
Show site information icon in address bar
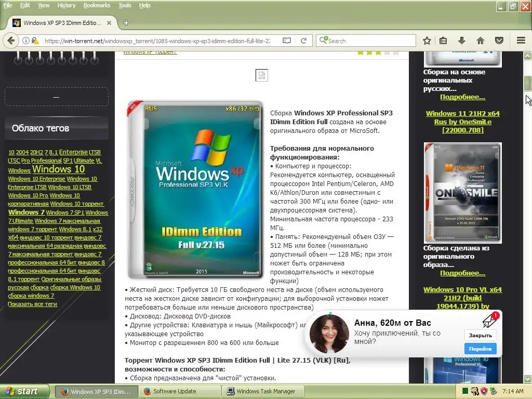26,41
